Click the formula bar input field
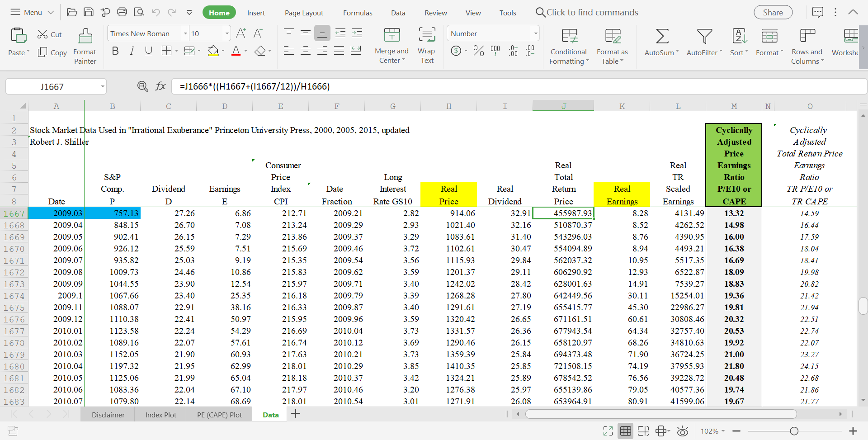 point(497,86)
